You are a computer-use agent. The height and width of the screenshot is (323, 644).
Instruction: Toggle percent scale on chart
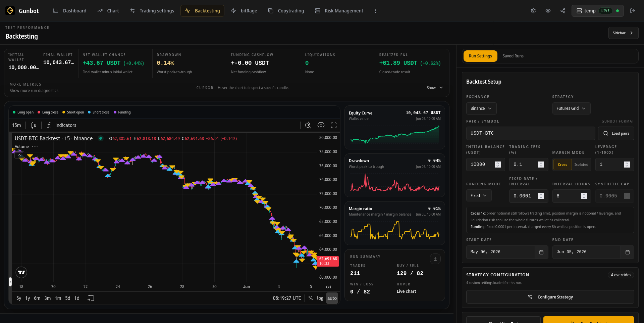tap(311, 298)
